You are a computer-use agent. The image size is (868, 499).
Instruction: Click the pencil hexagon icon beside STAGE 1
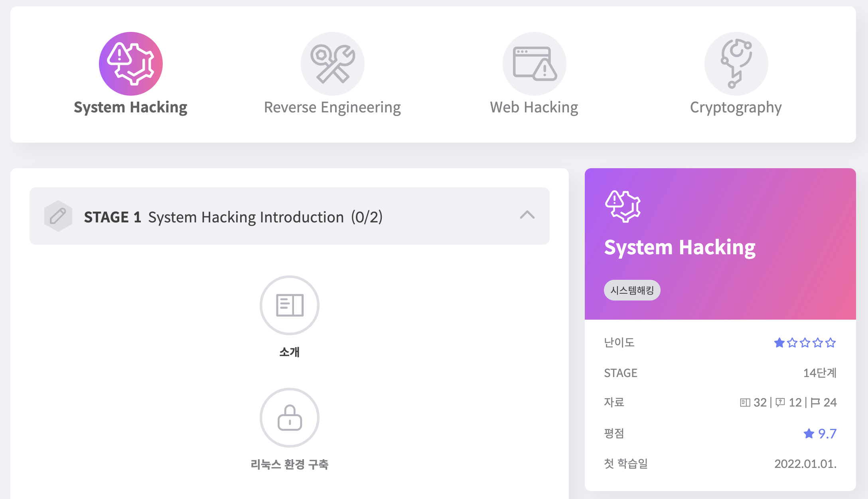pyautogui.click(x=58, y=216)
